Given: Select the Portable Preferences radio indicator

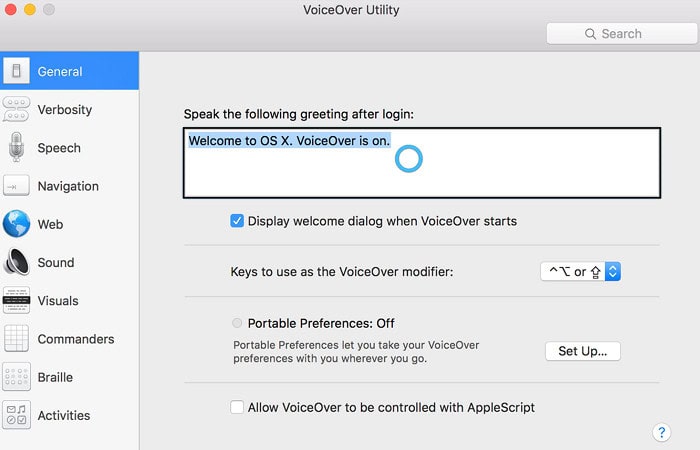Looking at the screenshot, I should tap(237, 323).
